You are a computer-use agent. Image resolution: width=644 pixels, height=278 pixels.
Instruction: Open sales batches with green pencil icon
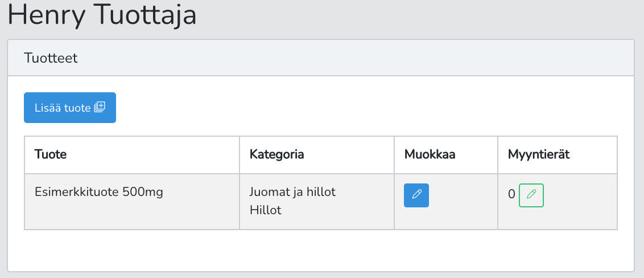531,195
